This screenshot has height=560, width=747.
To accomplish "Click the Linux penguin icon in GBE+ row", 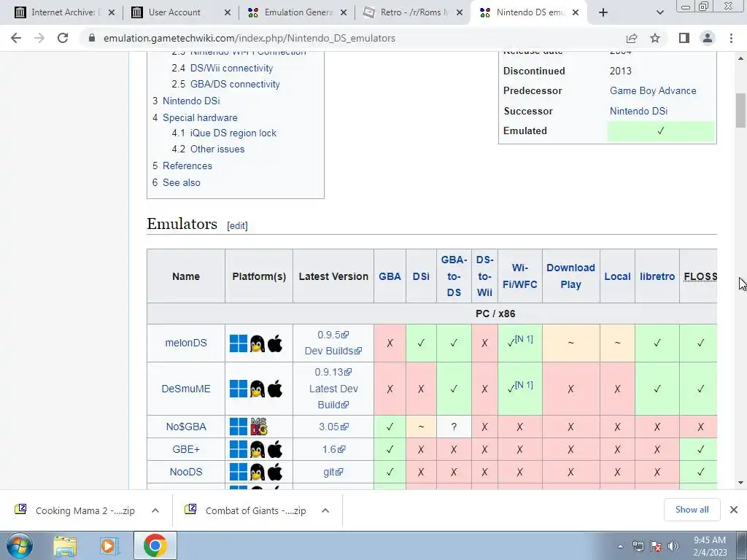I will tap(258, 449).
